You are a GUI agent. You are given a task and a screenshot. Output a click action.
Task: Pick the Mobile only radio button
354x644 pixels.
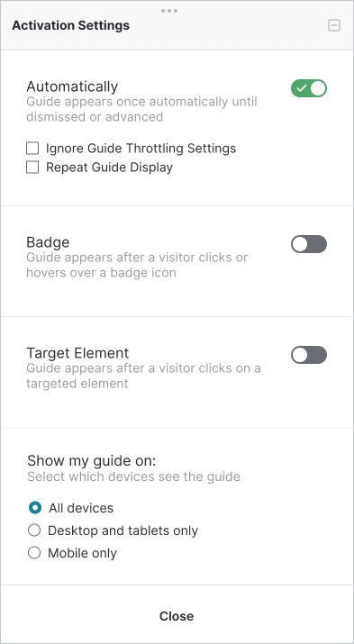click(x=34, y=553)
